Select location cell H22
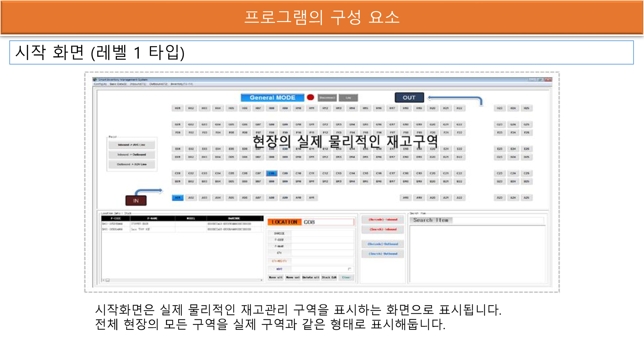The width and height of the screenshot is (644, 362). click(x=460, y=108)
